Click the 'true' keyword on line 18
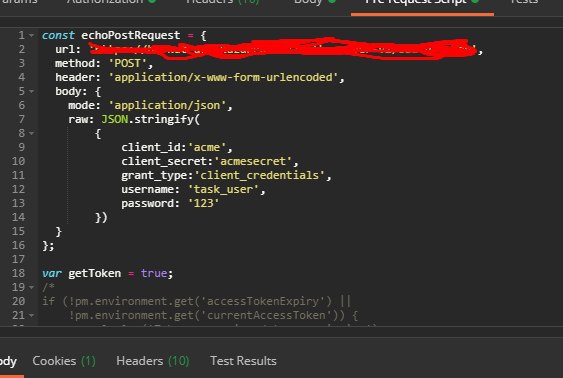The height and width of the screenshot is (378, 563). 154,273
